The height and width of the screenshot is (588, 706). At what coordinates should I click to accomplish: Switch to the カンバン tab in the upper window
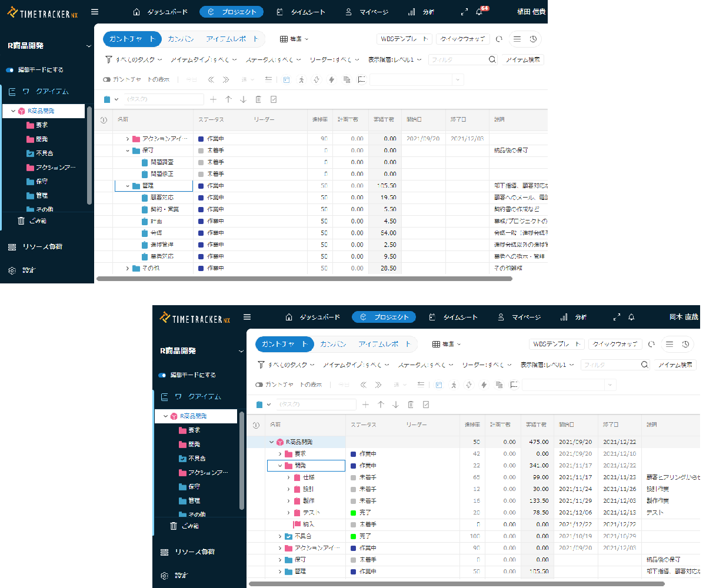(182, 39)
